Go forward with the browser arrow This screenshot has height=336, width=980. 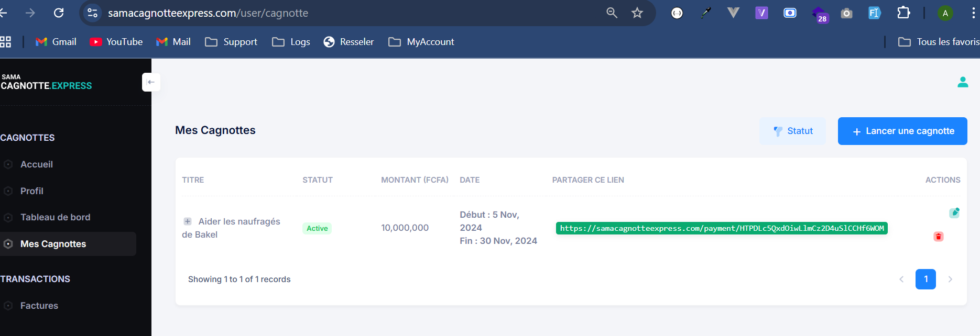tap(30, 13)
